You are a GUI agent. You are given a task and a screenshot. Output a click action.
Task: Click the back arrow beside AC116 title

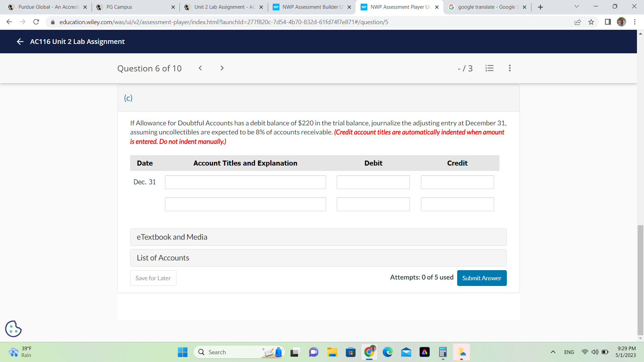(x=20, y=42)
